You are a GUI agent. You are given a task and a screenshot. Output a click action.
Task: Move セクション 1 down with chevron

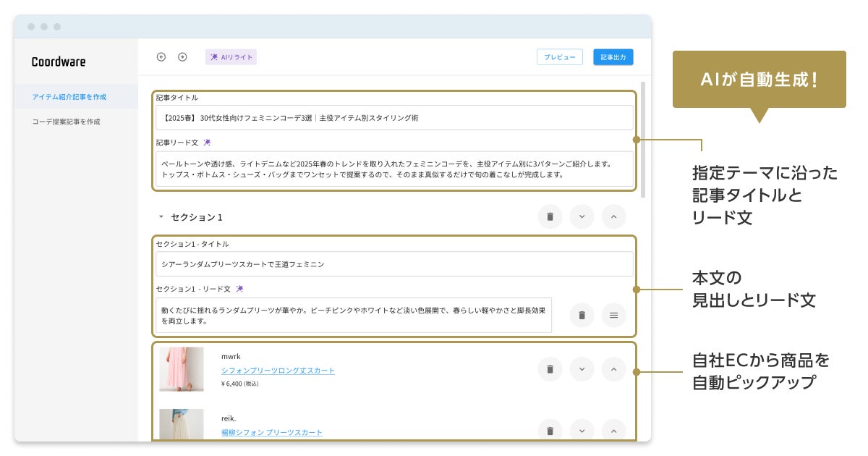click(x=582, y=216)
